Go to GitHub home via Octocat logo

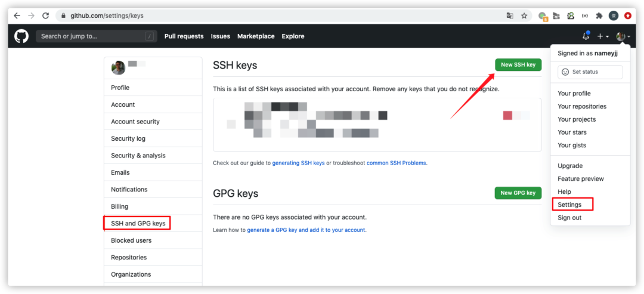[x=21, y=36]
